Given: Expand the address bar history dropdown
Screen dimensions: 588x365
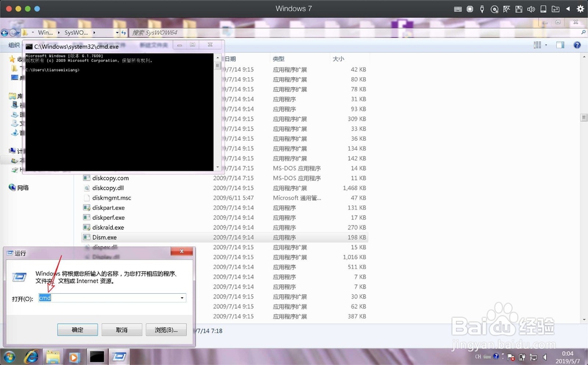Looking at the screenshot, I should [117, 32].
